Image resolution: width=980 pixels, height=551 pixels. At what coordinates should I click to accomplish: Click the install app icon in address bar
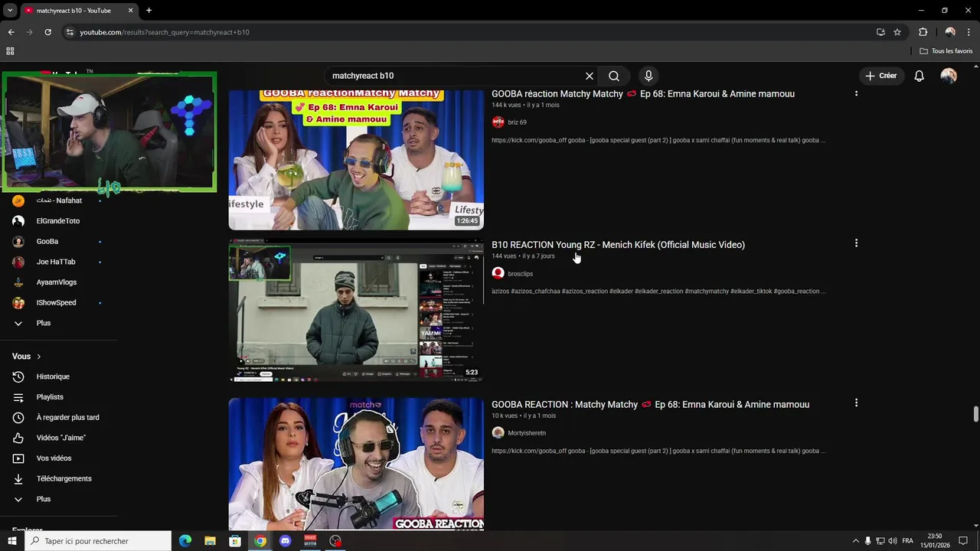tap(880, 32)
